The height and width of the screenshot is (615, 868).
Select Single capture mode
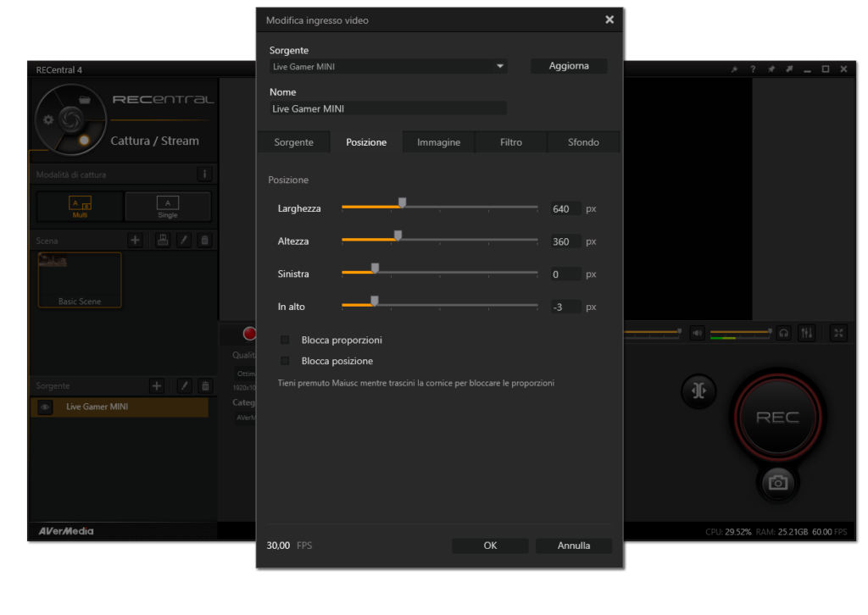[x=168, y=207]
